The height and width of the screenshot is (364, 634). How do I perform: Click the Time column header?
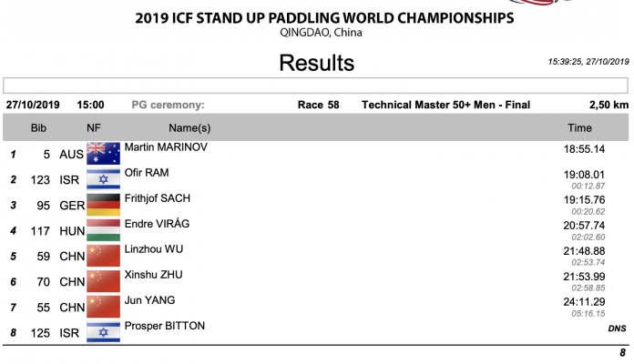click(579, 128)
